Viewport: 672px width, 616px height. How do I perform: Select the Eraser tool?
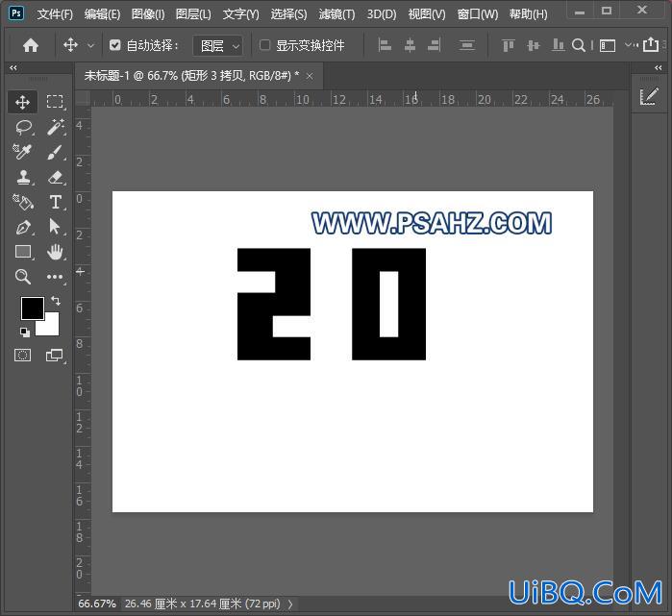click(x=56, y=177)
